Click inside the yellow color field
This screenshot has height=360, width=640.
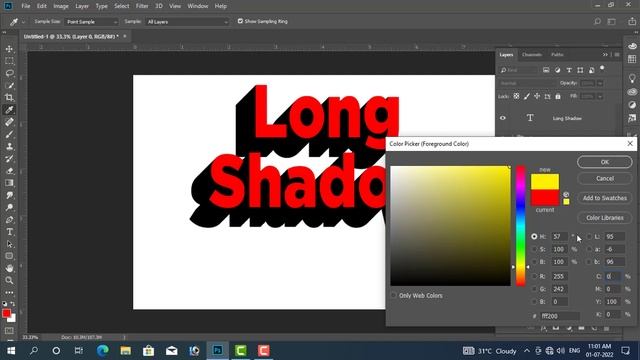coord(450,226)
